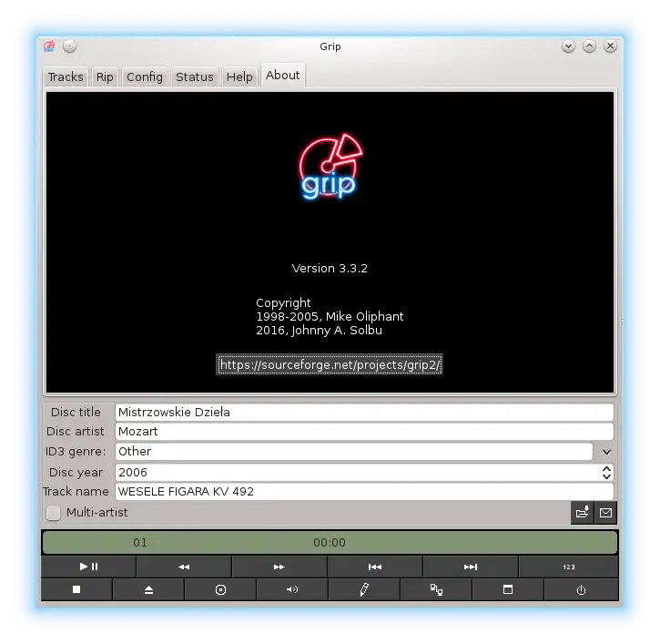This screenshot has width=660, height=644.
Task: Click the rewind button
Action: [184, 567]
